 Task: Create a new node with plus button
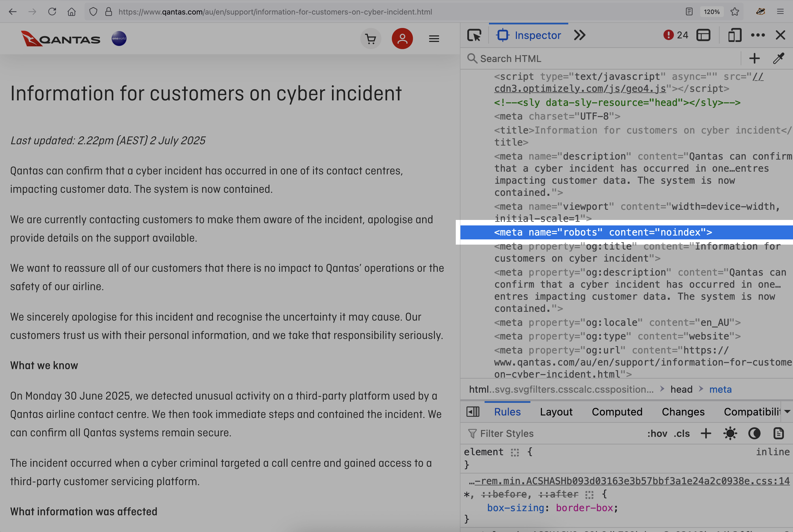tap(755, 59)
